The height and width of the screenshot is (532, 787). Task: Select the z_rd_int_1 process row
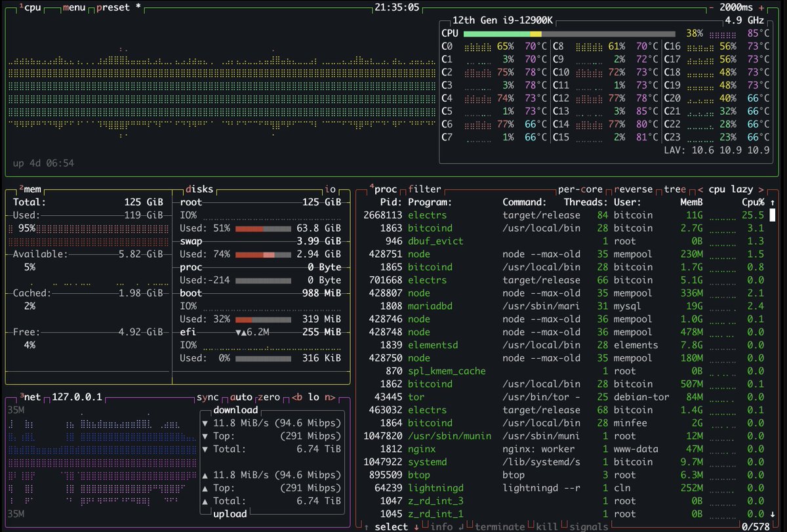(562, 514)
